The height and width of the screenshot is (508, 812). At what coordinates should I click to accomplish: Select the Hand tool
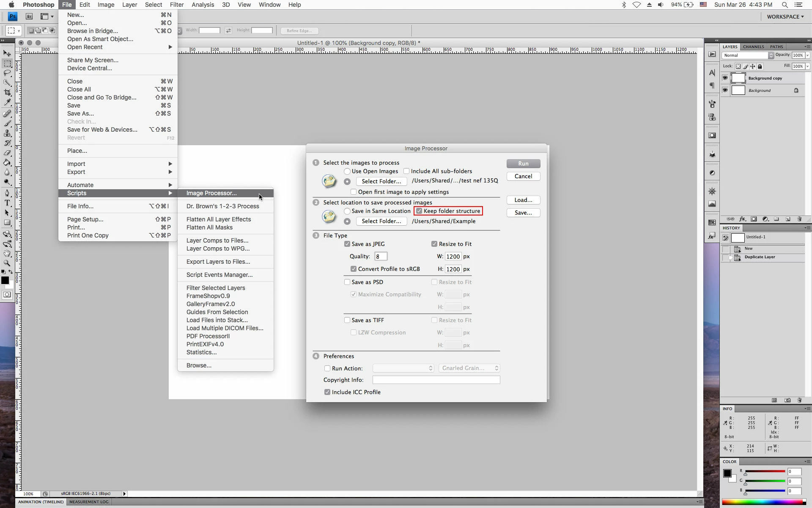click(x=7, y=253)
